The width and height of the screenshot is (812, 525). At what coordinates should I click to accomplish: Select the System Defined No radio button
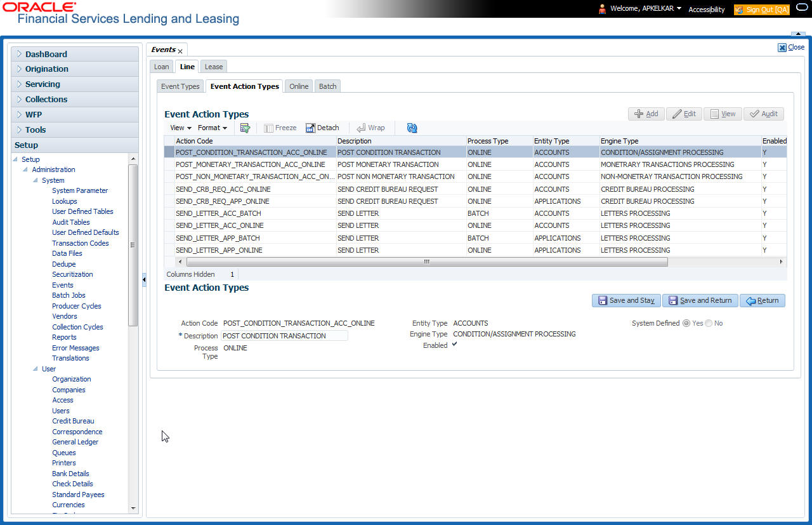[709, 323]
